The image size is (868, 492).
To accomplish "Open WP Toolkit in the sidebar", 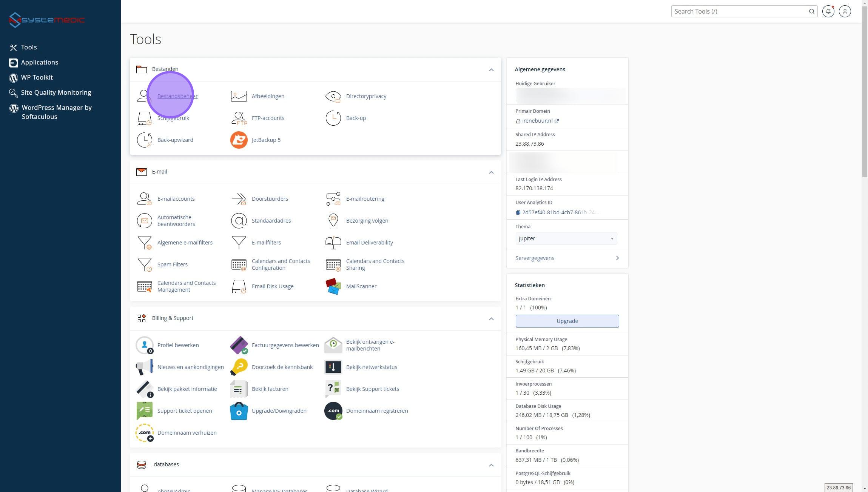I will click(x=37, y=77).
